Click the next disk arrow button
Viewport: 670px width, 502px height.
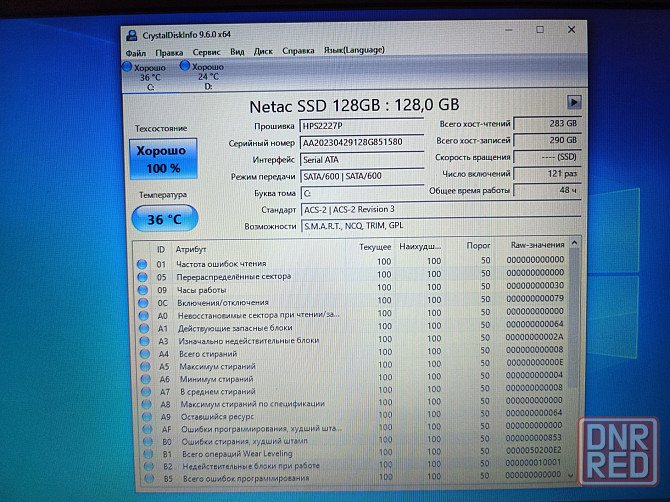pos(574,102)
